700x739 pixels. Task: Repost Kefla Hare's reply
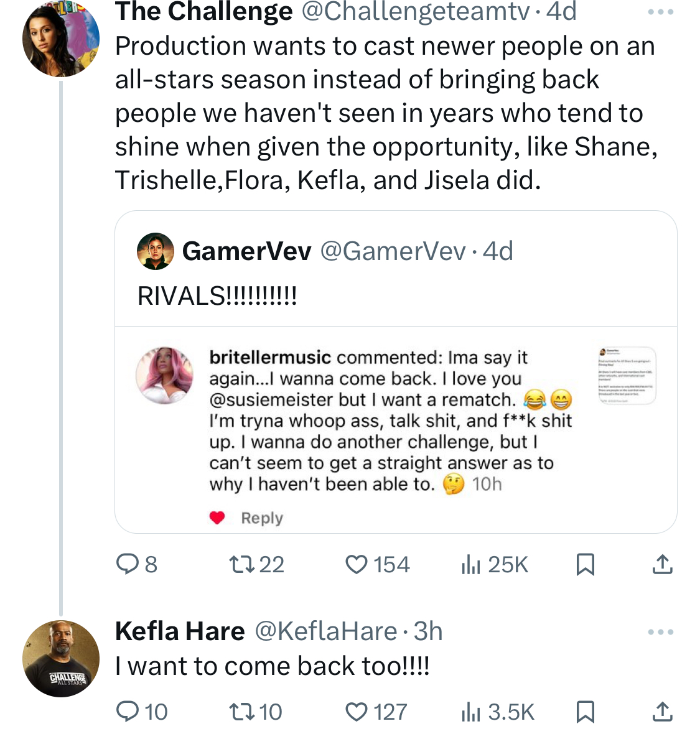click(255, 712)
